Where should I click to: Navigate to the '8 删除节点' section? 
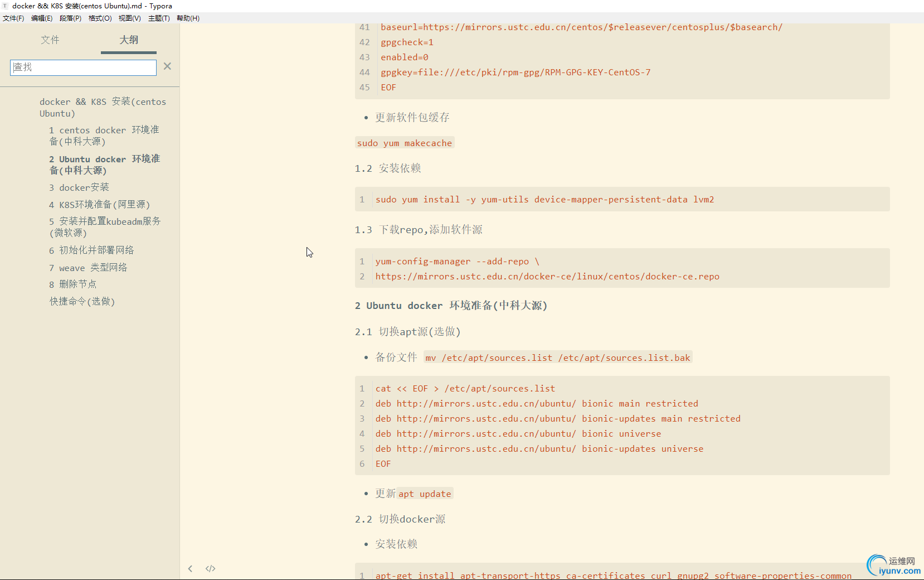tap(72, 284)
